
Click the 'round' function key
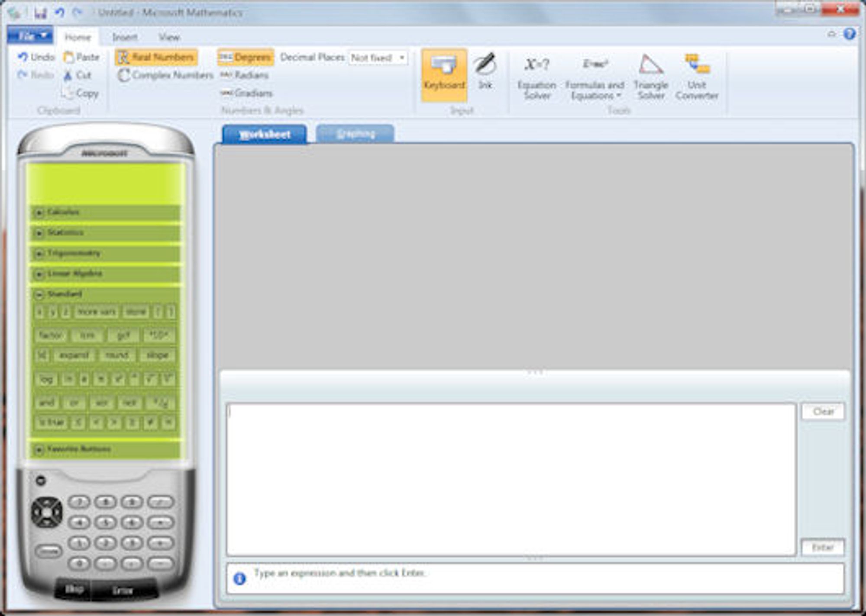coord(117,355)
